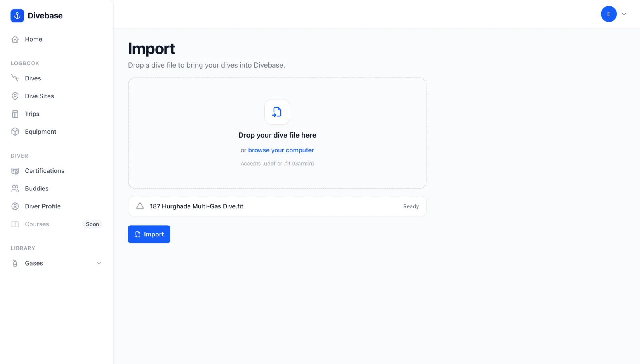640x364 pixels.
Task: Click the Divebase anchor logo icon
Action: tap(17, 16)
